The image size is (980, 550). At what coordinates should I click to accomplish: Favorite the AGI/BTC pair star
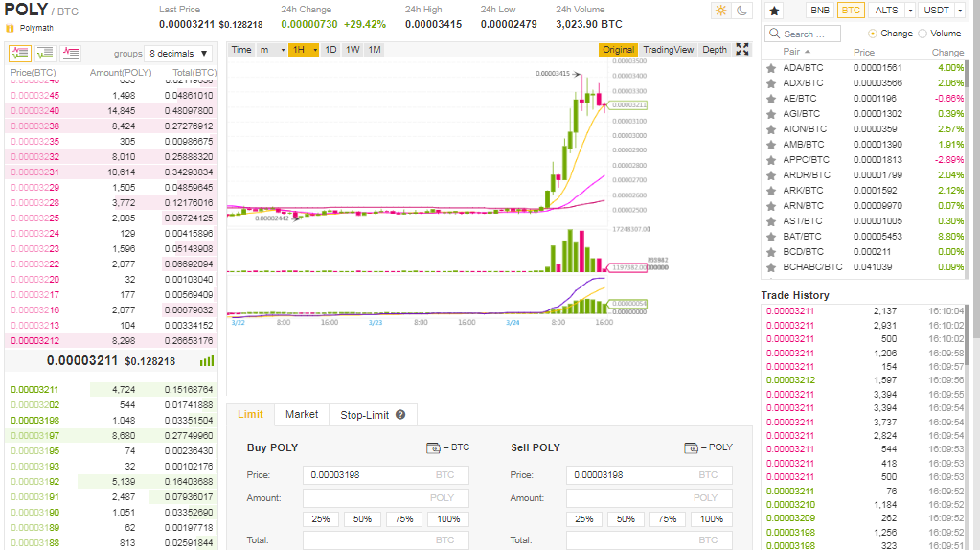771,114
